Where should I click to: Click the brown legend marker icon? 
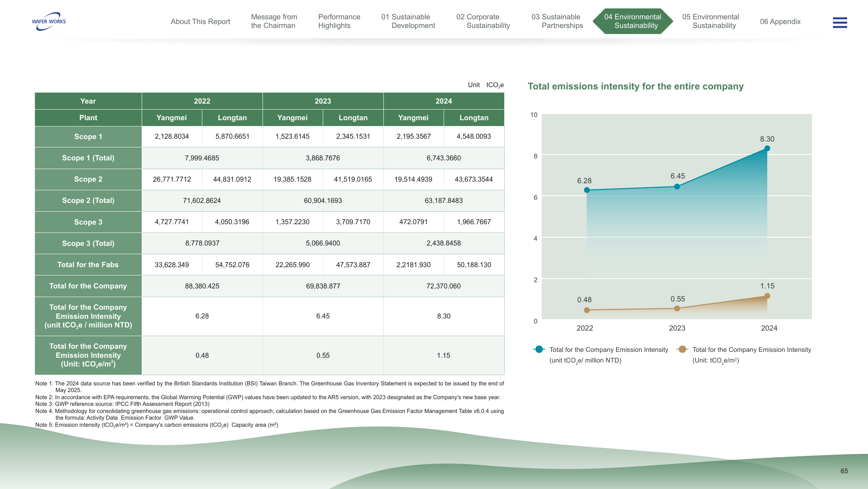coord(682,350)
